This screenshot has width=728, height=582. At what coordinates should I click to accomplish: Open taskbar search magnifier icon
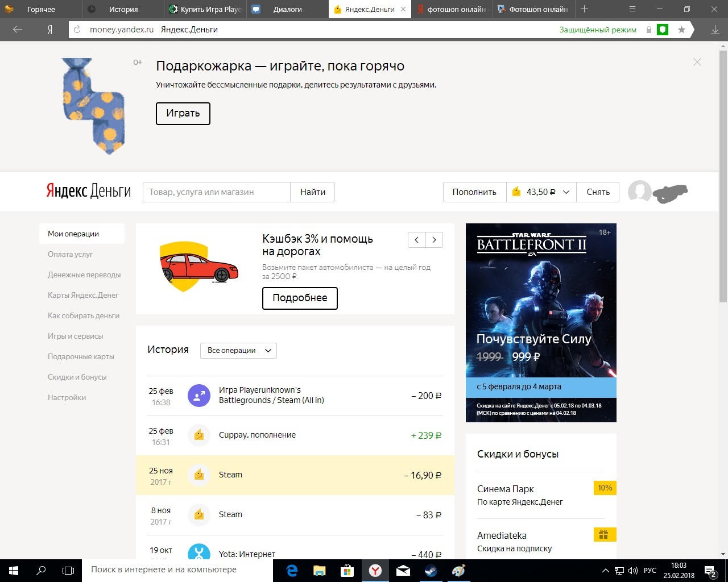41,570
